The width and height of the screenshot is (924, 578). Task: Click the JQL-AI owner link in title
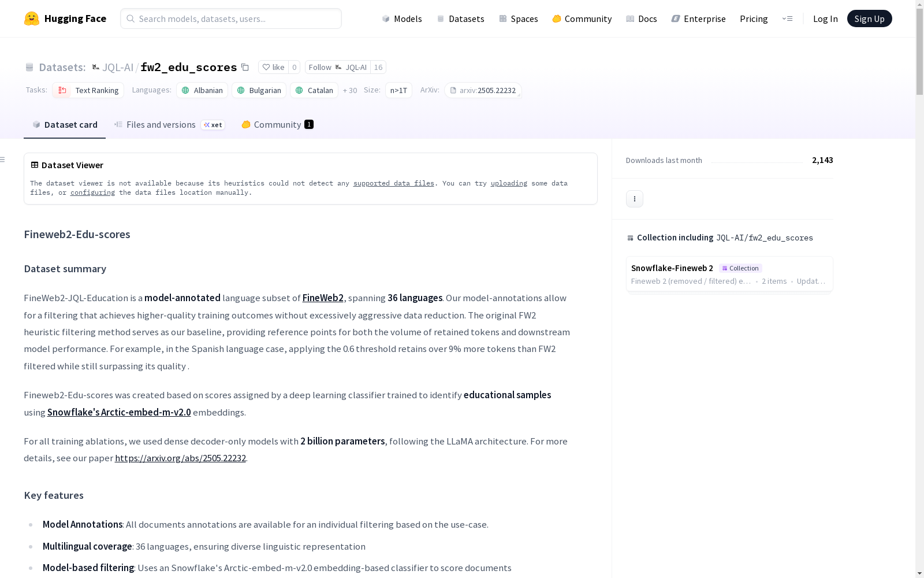click(x=118, y=67)
